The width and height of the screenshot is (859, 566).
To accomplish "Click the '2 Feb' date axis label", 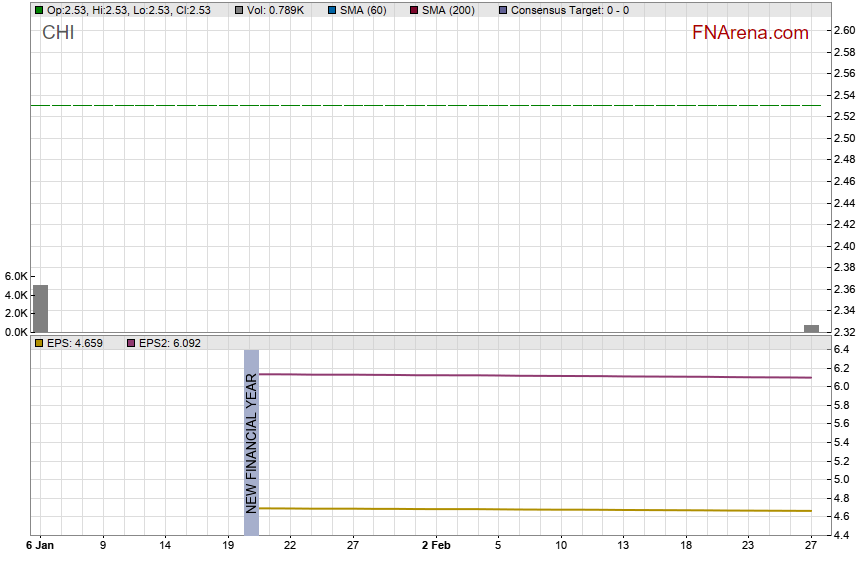I will point(435,546).
